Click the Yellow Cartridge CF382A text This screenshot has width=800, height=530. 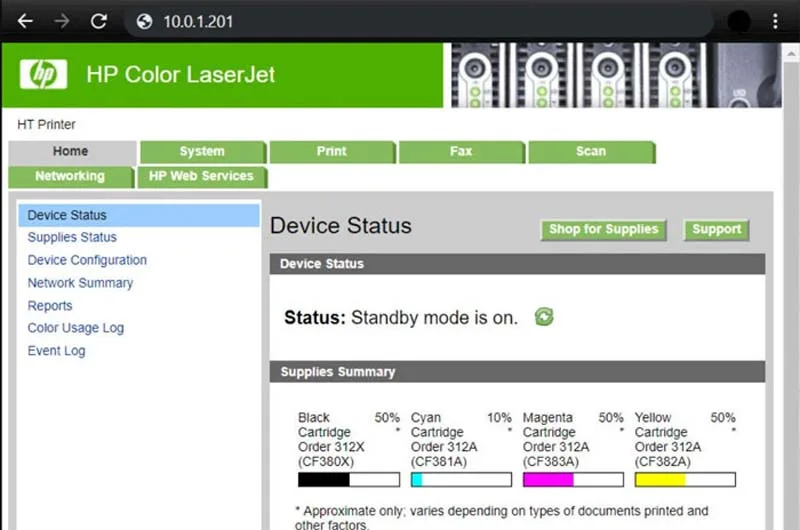click(x=668, y=439)
